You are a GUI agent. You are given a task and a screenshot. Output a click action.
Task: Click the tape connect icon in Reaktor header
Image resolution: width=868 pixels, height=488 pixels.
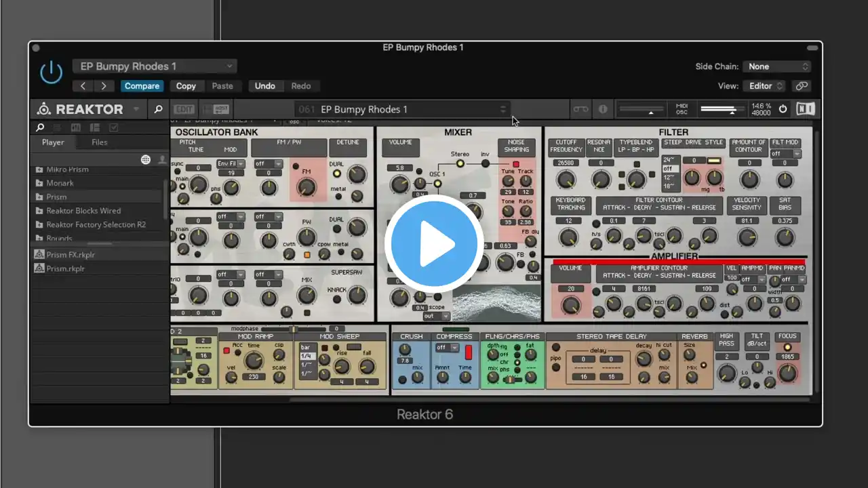(580, 109)
